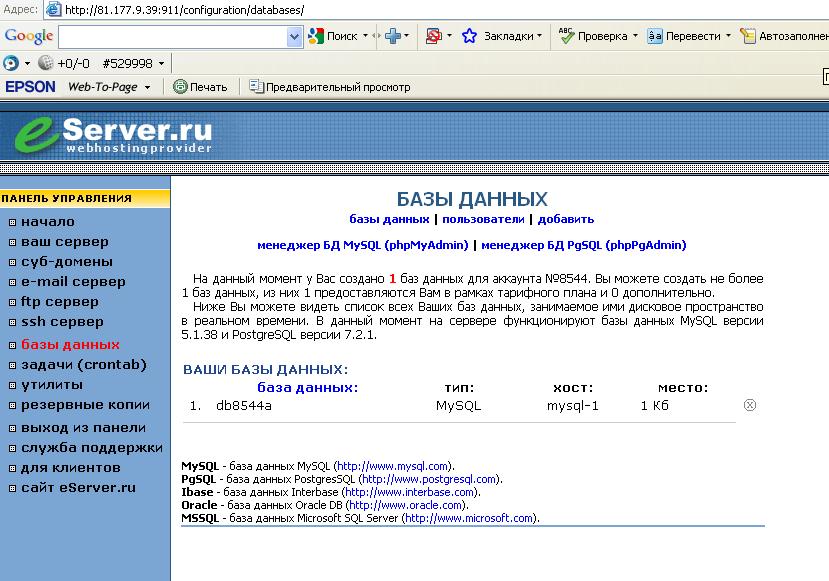The height and width of the screenshot is (581, 829).
Task: Click the пользователи link
Action: point(483,219)
